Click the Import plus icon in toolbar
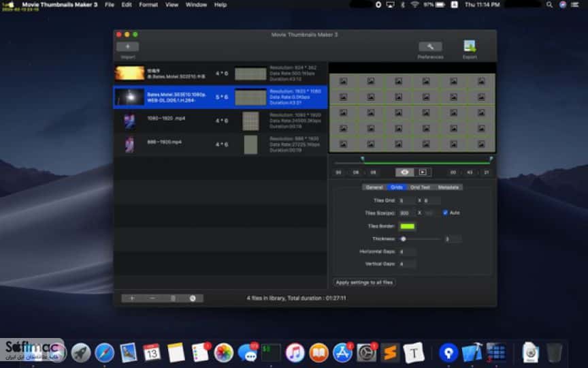This screenshot has width=588, height=368. point(127,46)
